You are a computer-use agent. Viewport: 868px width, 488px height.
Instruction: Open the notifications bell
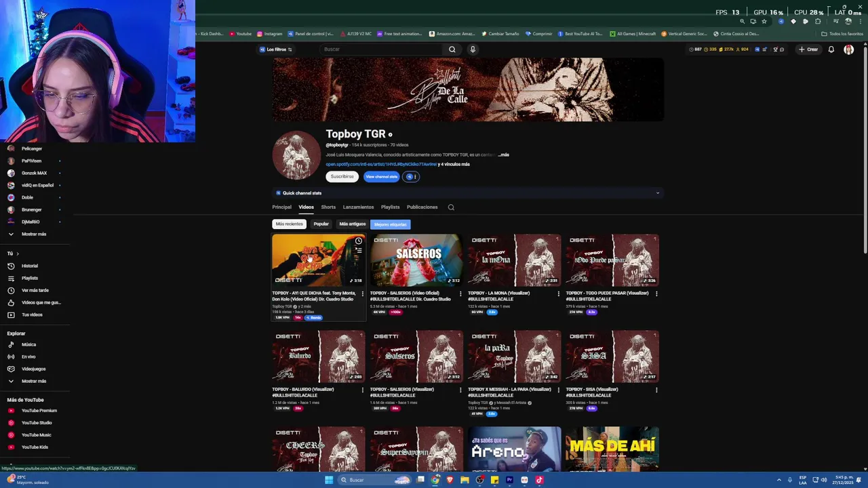[831, 49]
